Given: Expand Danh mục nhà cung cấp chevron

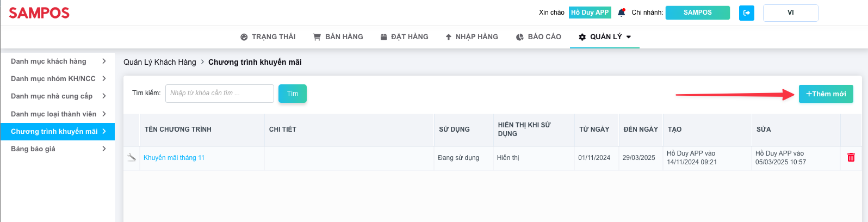Looking at the screenshot, I should coord(104,96).
